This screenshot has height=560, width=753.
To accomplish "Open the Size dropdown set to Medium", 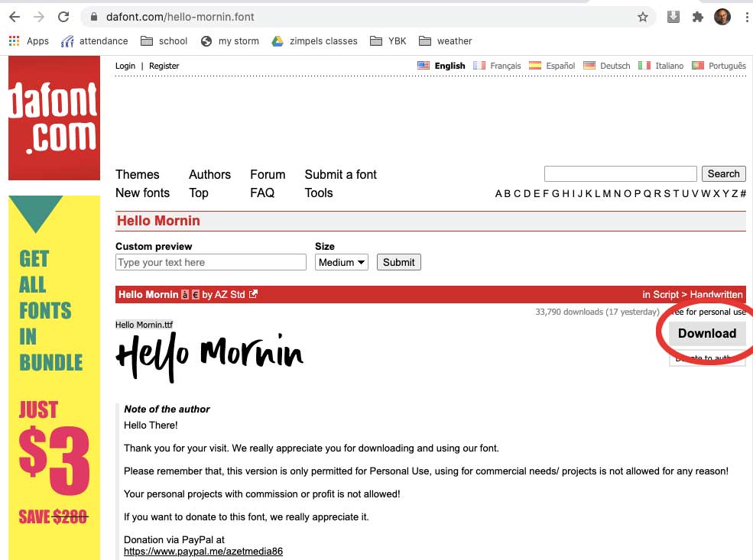I will tap(342, 263).
